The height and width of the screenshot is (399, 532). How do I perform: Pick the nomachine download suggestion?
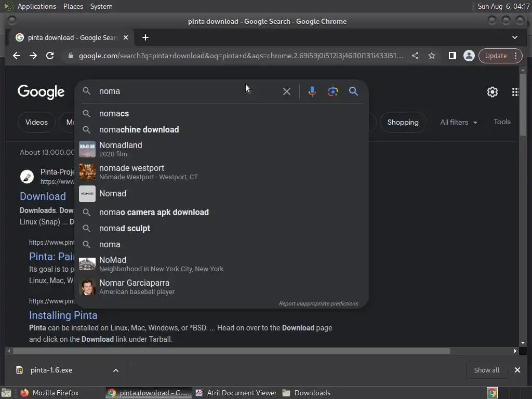coord(221,129)
